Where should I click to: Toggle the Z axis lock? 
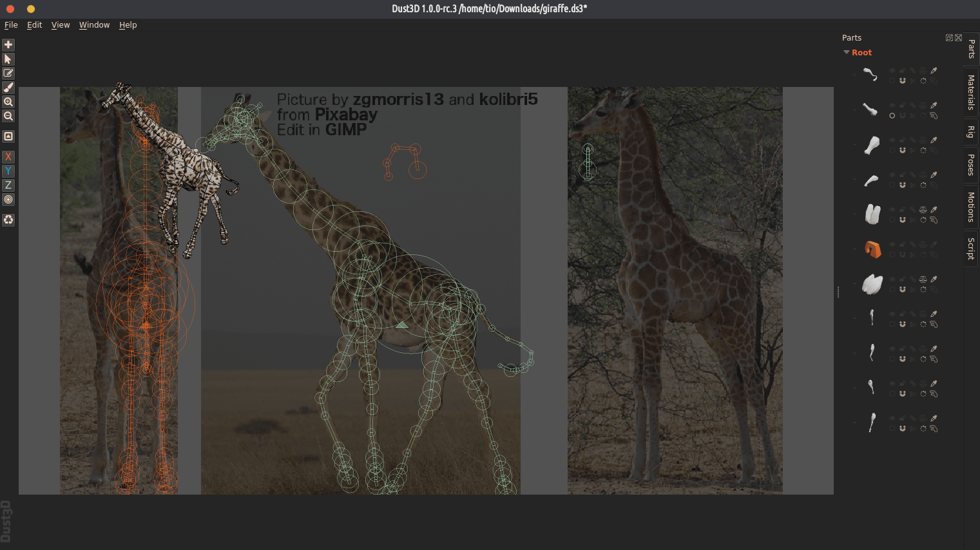(8, 185)
